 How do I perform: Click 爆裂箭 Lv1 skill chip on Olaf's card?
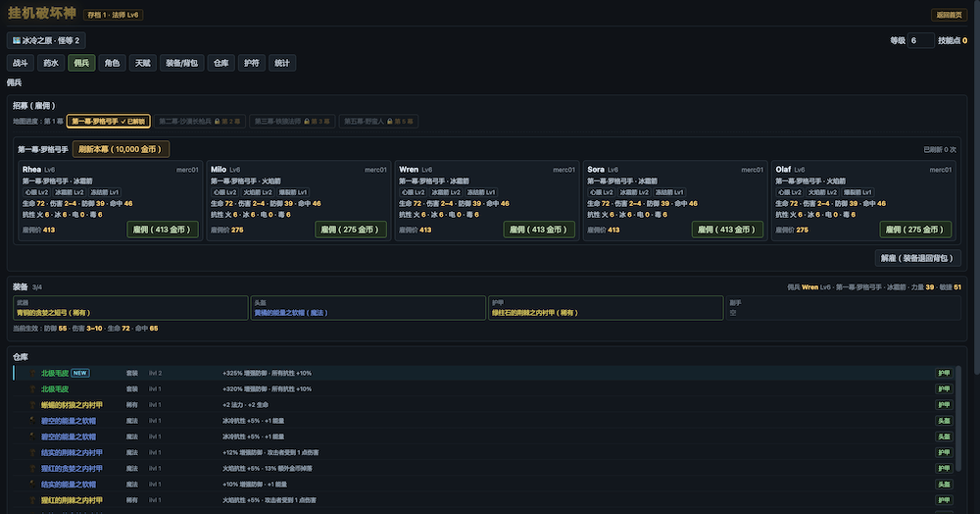coord(857,192)
